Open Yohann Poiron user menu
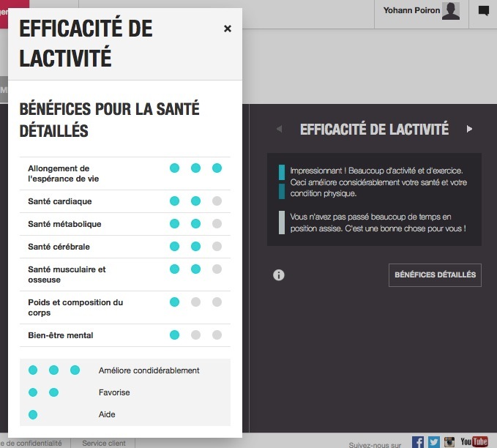 tap(413, 11)
